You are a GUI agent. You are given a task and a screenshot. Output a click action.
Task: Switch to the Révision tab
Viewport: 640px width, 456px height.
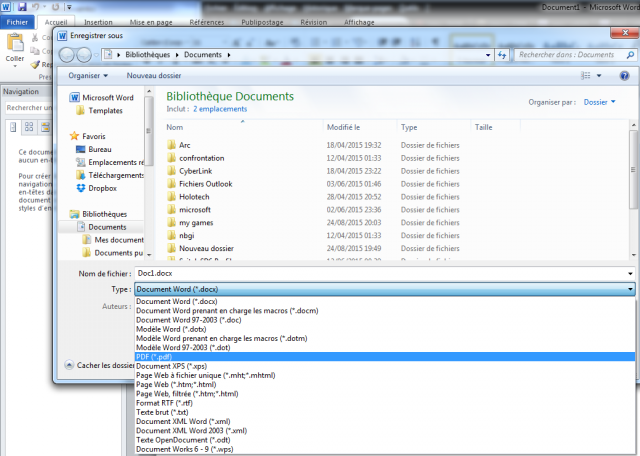[313, 22]
